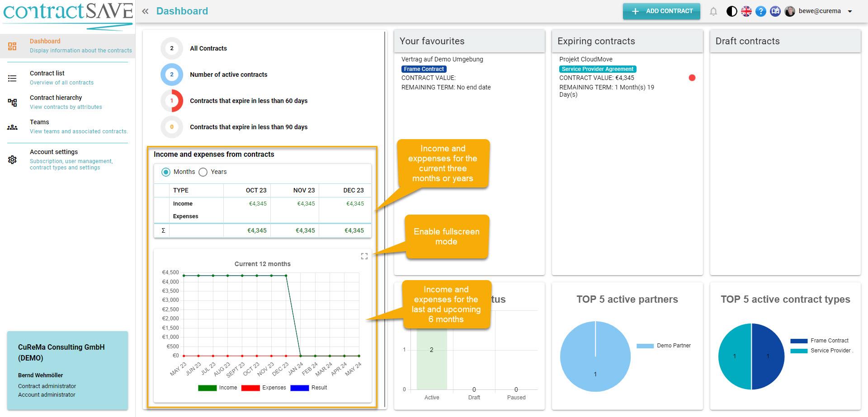Click the Service Provider Agreement tag badge
This screenshot has width=868, height=417.
click(x=598, y=69)
